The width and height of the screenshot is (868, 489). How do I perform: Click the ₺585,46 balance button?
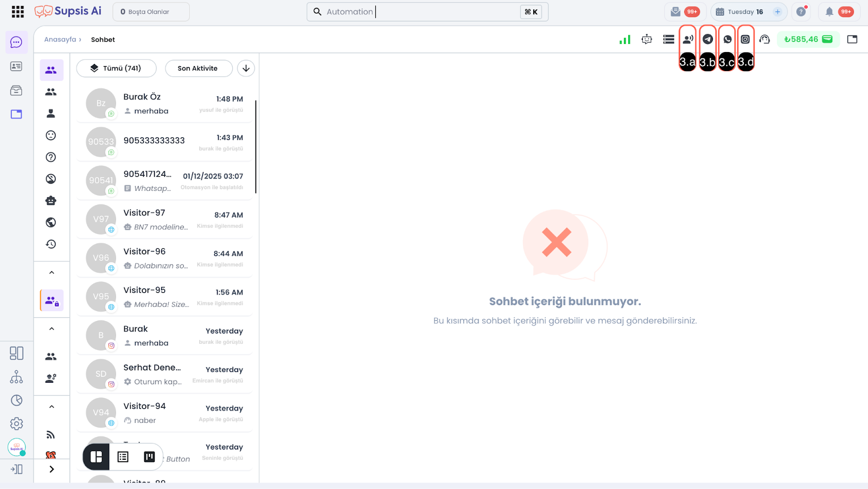click(808, 39)
